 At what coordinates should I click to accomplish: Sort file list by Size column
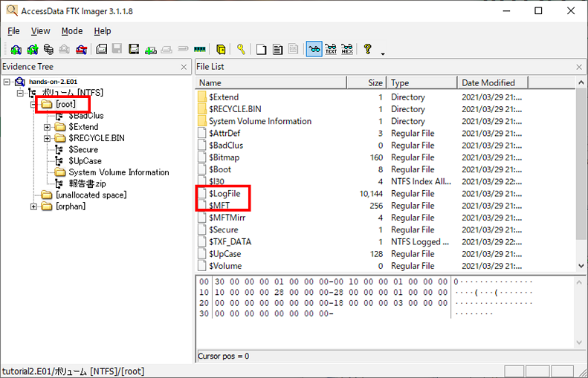pyautogui.click(x=366, y=82)
